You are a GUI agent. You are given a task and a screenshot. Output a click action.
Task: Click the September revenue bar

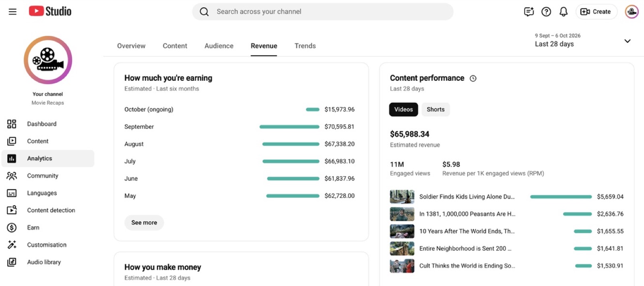click(x=289, y=127)
